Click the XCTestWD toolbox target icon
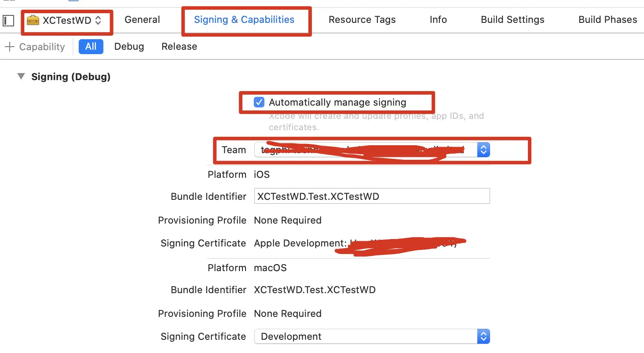 coord(33,20)
